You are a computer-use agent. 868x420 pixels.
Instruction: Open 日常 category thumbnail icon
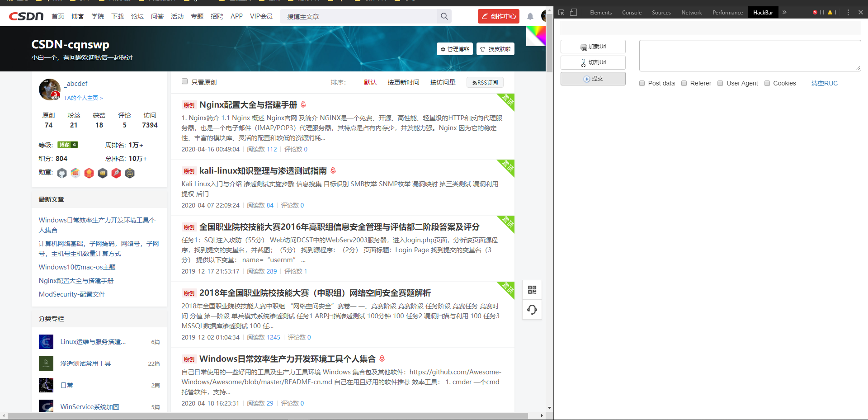click(46, 385)
